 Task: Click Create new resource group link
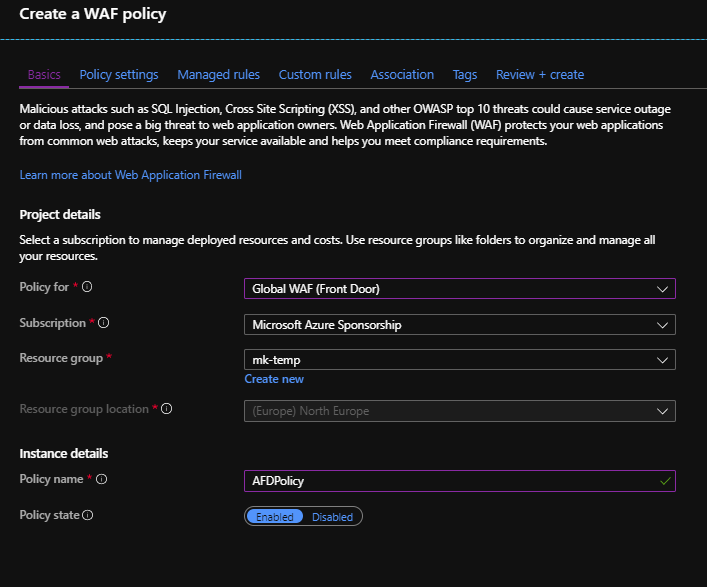(x=274, y=379)
